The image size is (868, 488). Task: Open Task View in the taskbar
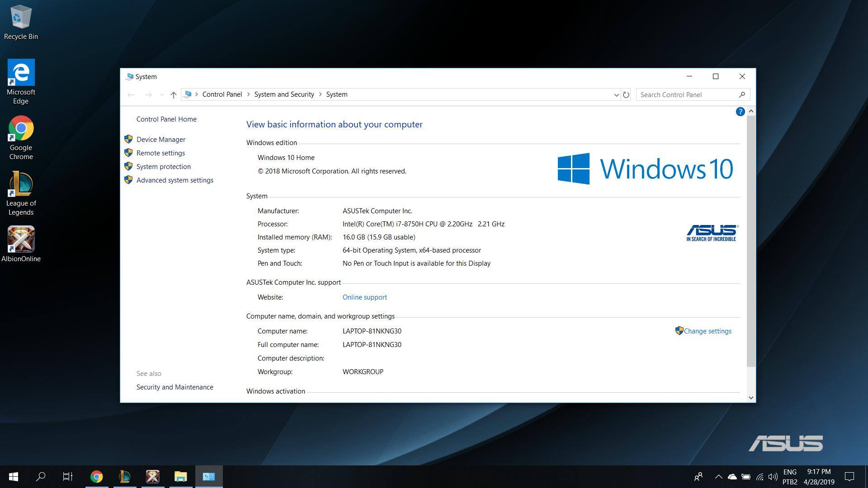pyautogui.click(x=68, y=476)
